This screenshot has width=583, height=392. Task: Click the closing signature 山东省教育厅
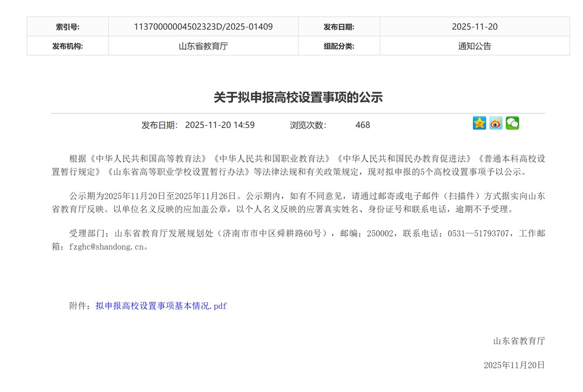click(519, 341)
